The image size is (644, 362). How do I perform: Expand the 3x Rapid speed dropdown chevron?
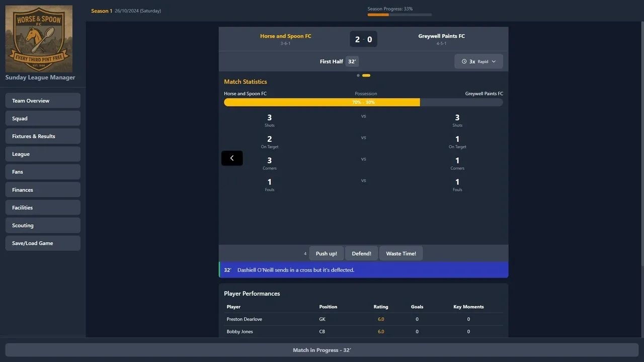[494, 61]
